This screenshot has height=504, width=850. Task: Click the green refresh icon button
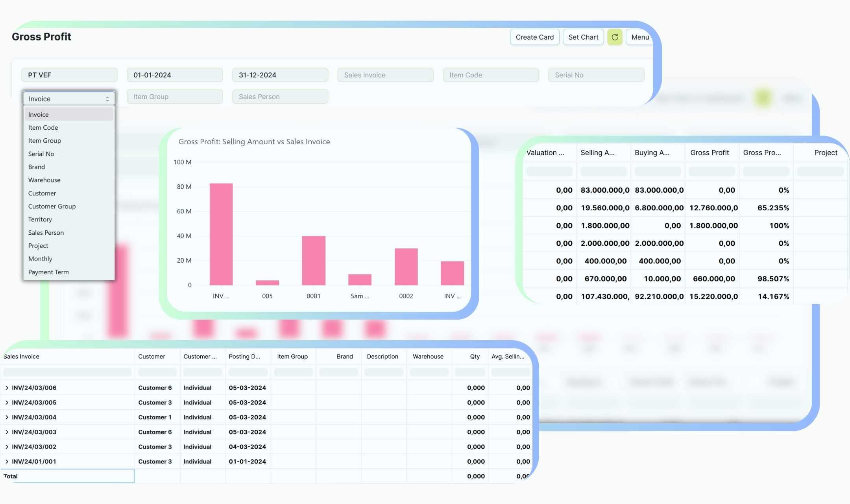[614, 37]
